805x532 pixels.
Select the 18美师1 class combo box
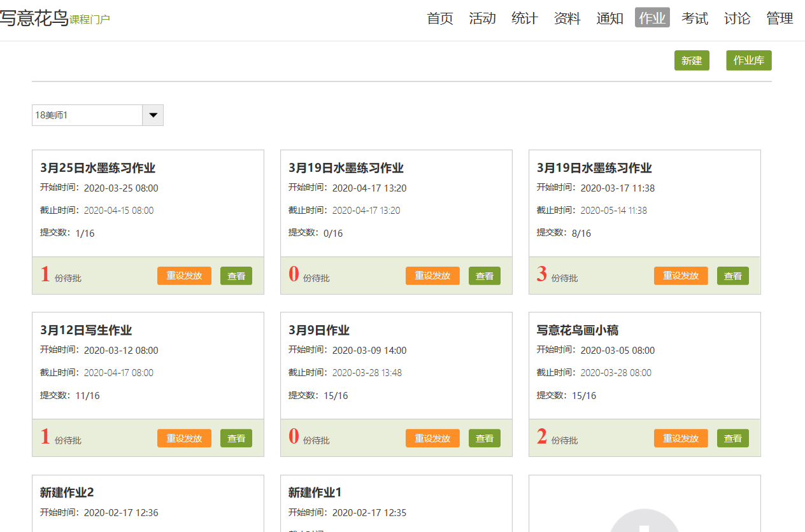click(87, 115)
